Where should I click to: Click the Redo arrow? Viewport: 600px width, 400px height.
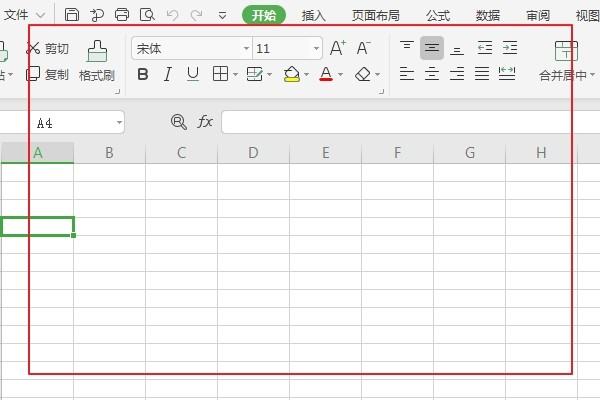(x=197, y=15)
